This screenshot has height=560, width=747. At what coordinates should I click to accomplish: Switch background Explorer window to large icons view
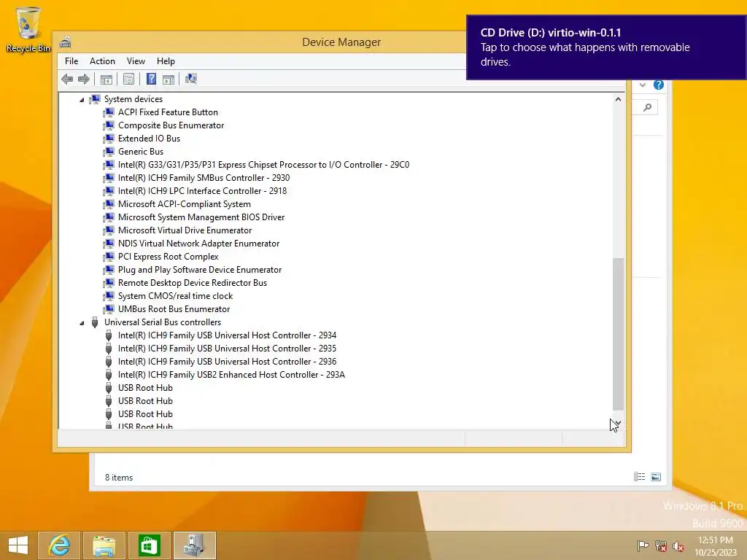[656, 477]
